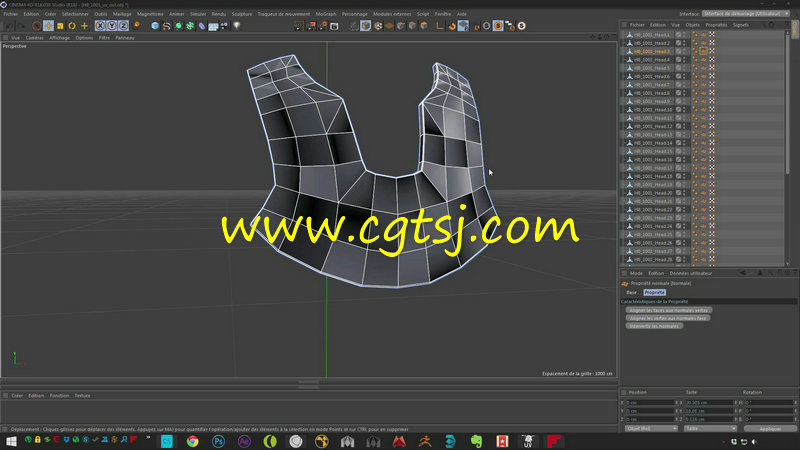The image size is (800, 450).
Task: Open Photoshop from the taskbar
Action: [218, 441]
